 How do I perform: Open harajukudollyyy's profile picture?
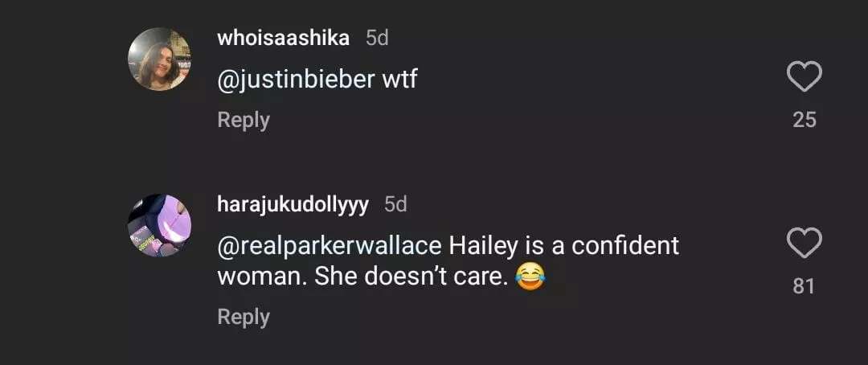[159, 225]
